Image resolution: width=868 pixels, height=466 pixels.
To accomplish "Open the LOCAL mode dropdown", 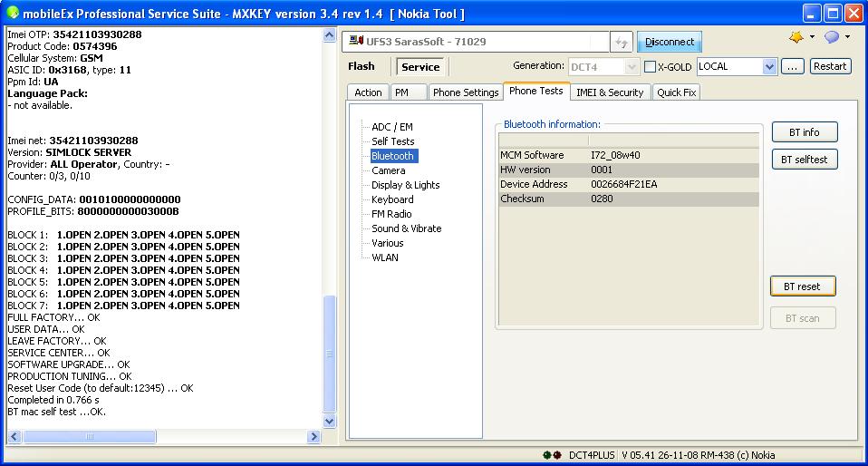I will click(x=769, y=67).
